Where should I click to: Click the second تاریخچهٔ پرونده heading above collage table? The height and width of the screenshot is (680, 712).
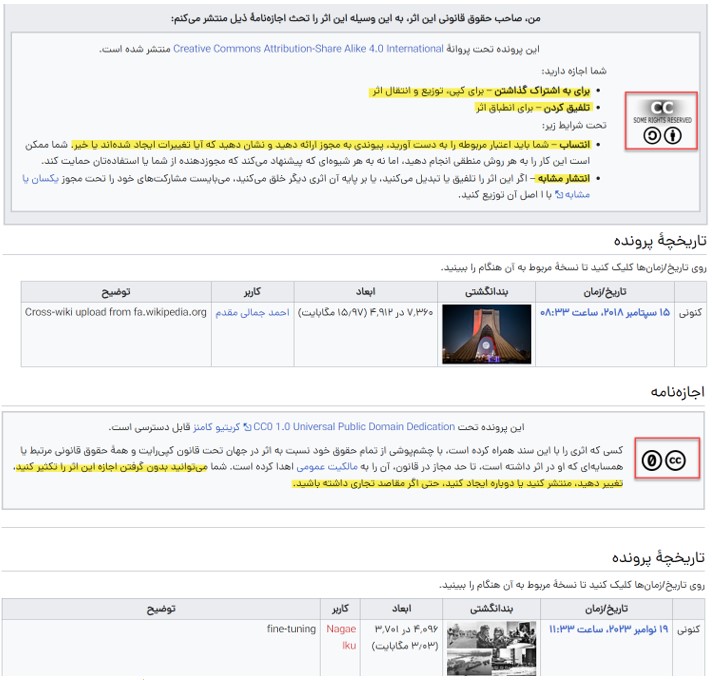point(658,557)
